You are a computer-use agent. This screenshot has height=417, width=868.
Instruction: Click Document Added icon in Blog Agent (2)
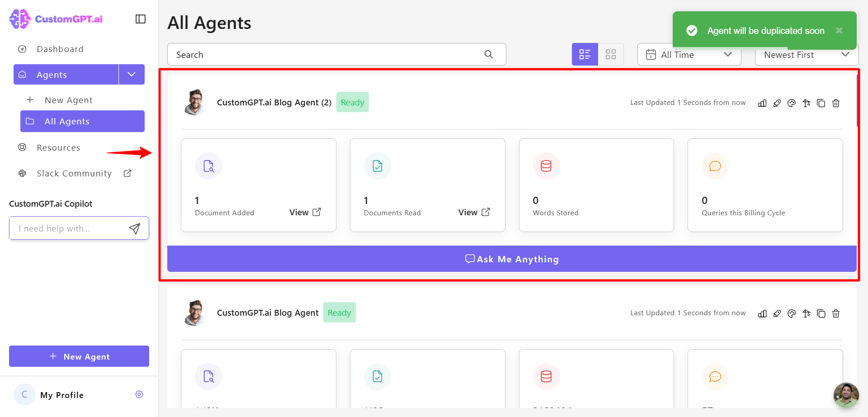point(208,166)
